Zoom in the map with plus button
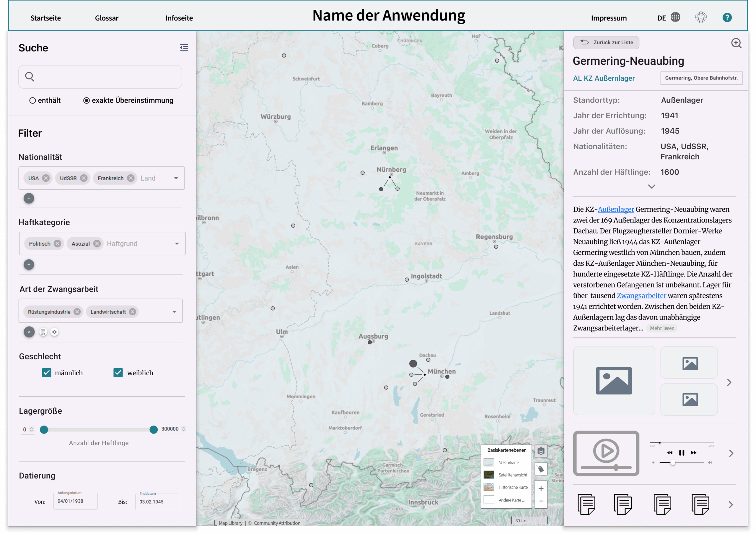The image size is (756, 534). pyautogui.click(x=541, y=488)
